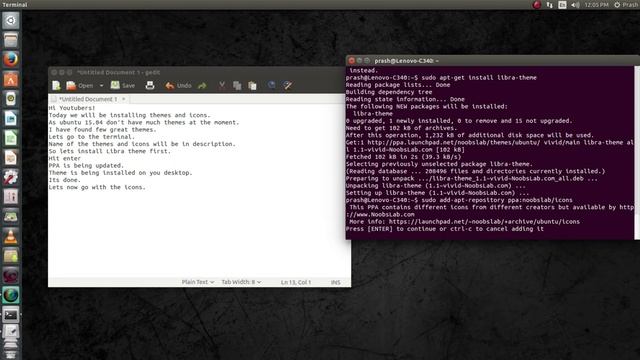The height and width of the screenshot is (360, 640).
Task: Open the globe browser icon in launcher
Action: 11,295
